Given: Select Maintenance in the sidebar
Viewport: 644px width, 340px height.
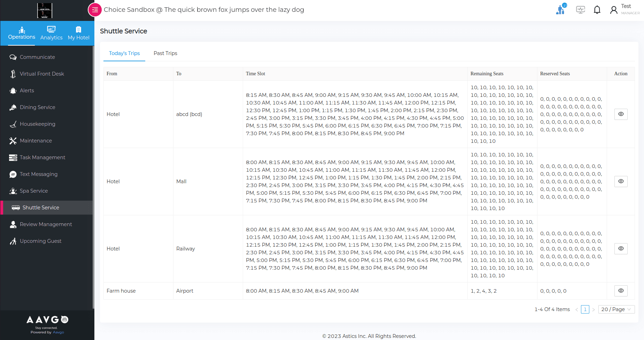Looking at the screenshot, I should (36, 141).
